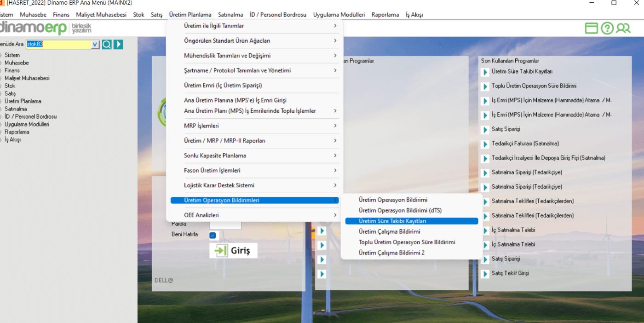This screenshot has width=644, height=323.
Task: Select Satış in the sidebar tree
Action: (10, 94)
